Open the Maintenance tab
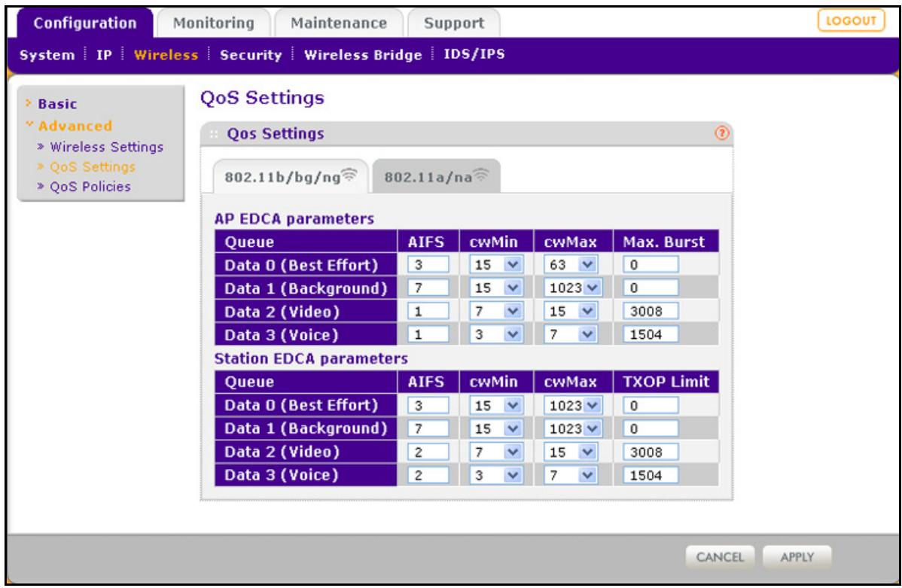This screenshot has width=902, height=588. pyautogui.click(x=338, y=23)
